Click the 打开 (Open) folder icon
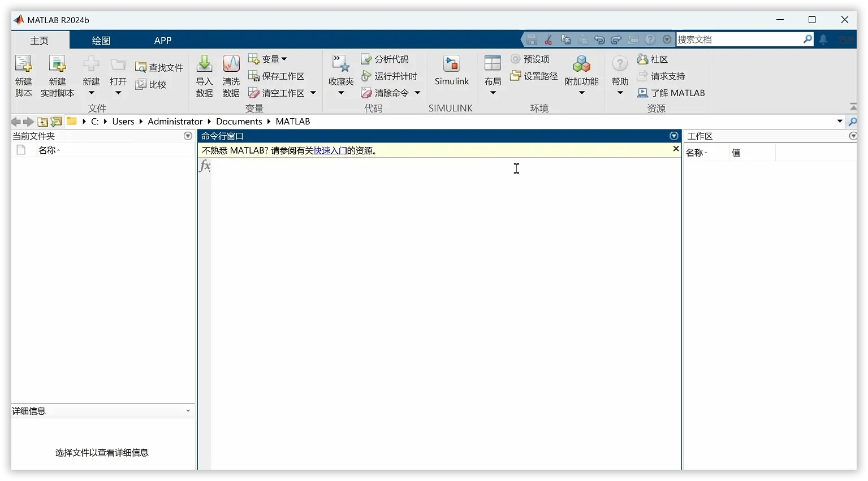Screen dimensions: 868x481 (x=118, y=64)
